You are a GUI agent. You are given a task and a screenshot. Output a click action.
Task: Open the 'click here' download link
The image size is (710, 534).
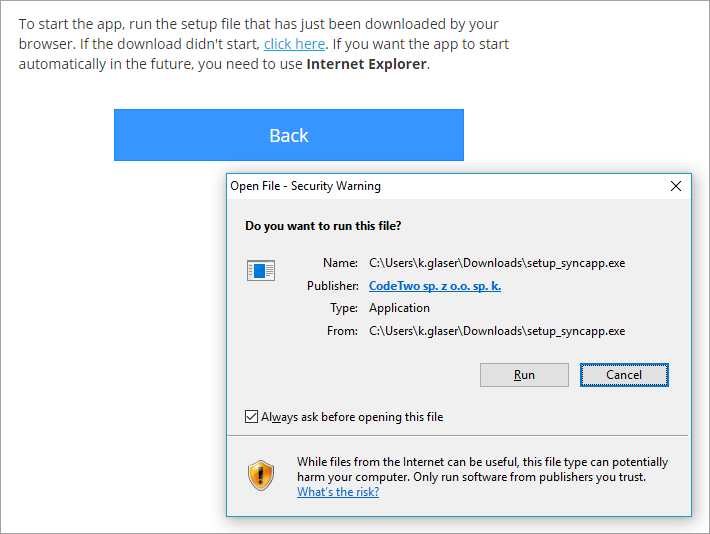pyautogui.click(x=294, y=44)
